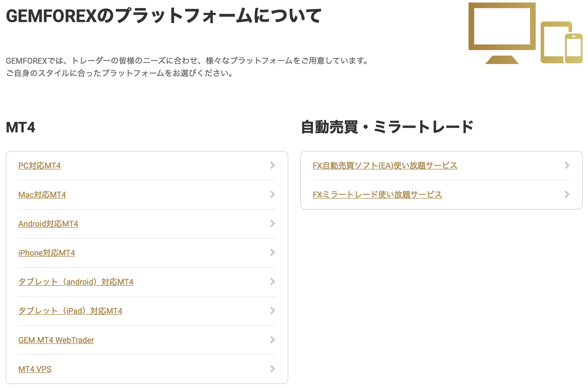Viewport: 588px width, 388px height.
Task: Click the gold tablet device icon
Action: pyautogui.click(x=553, y=42)
